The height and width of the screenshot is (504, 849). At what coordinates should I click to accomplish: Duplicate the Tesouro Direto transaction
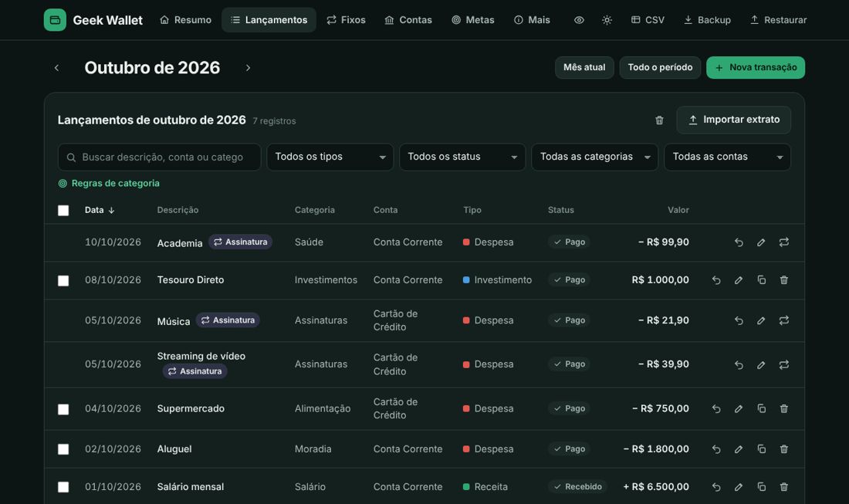761,280
